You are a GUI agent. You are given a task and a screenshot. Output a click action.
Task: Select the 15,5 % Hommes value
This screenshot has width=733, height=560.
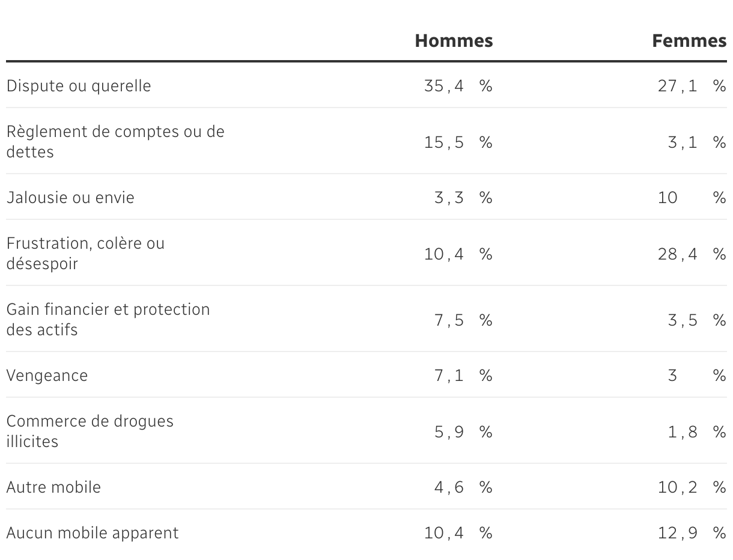coord(458,142)
